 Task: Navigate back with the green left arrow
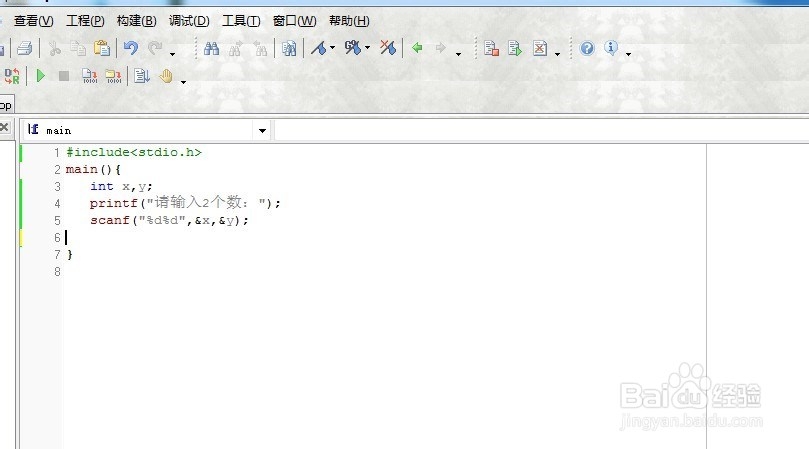pos(417,48)
